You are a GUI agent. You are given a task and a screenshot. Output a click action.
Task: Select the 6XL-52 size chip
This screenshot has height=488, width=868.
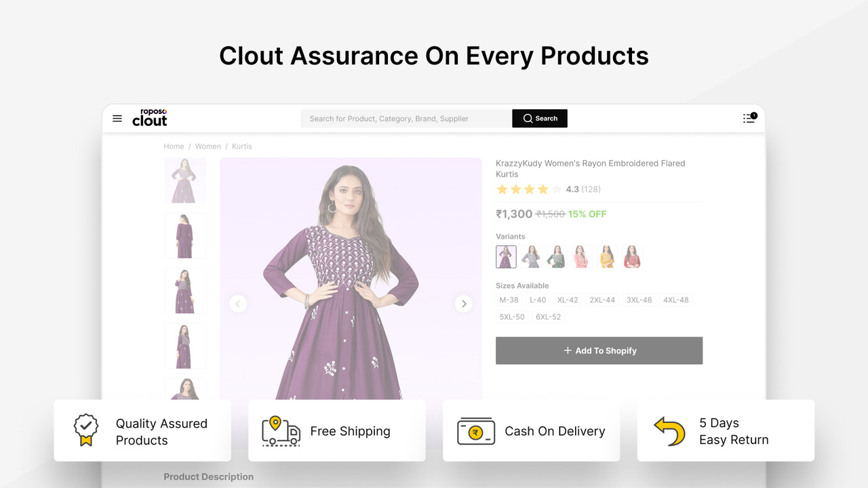point(548,317)
